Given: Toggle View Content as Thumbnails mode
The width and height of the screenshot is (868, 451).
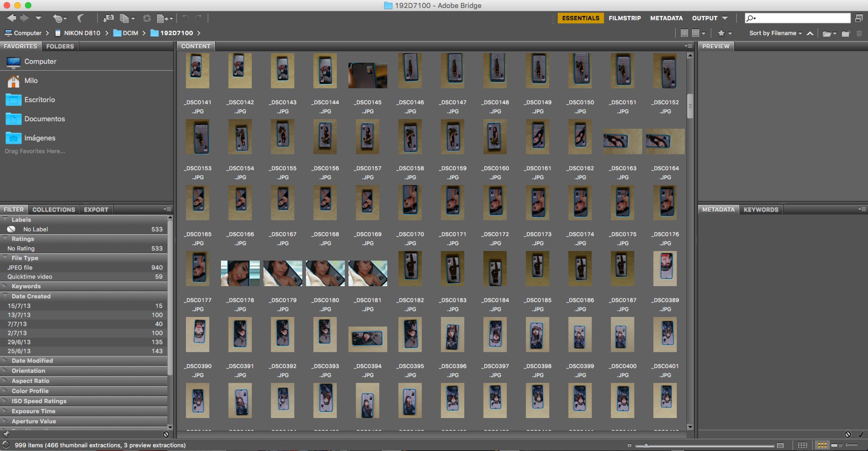Looking at the screenshot, I should point(822,445).
